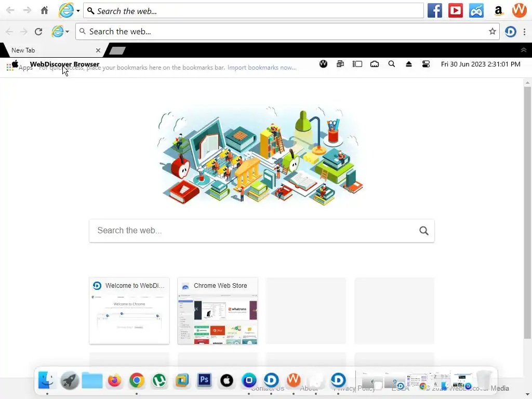Open the YouTube shortcut icon
The width and height of the screenshot is (532, 399).
coord(455,10)
